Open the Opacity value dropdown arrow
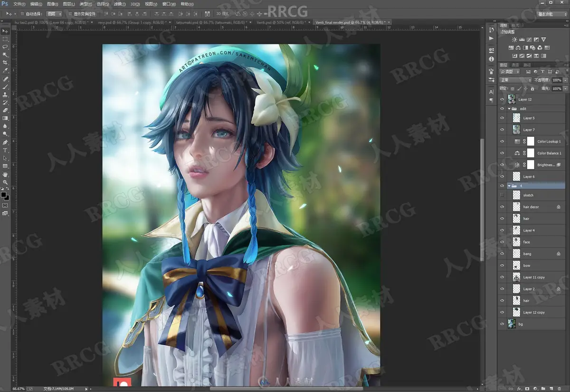 565,80
